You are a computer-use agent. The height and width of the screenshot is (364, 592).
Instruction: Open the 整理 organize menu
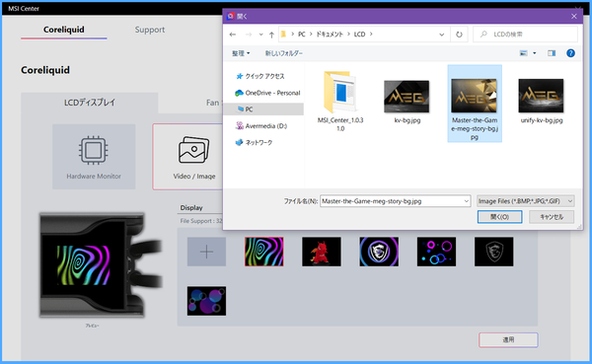coord(241,53)
